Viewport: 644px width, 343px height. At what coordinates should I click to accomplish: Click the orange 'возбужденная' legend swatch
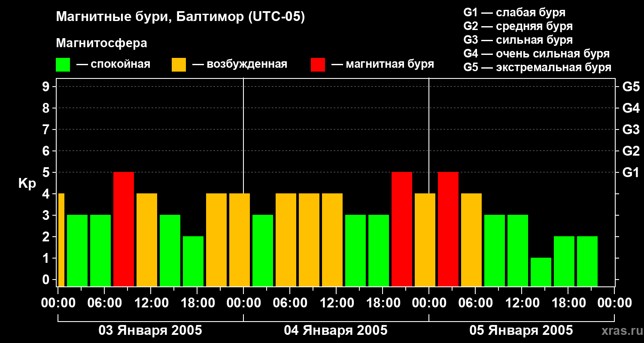point(179,65)
